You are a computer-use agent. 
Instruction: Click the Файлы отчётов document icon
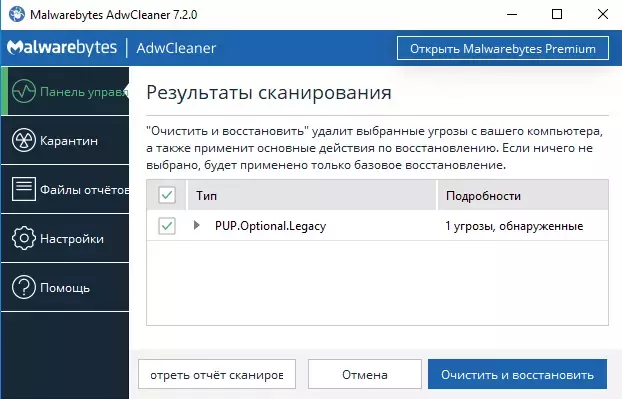click(24, 189)
